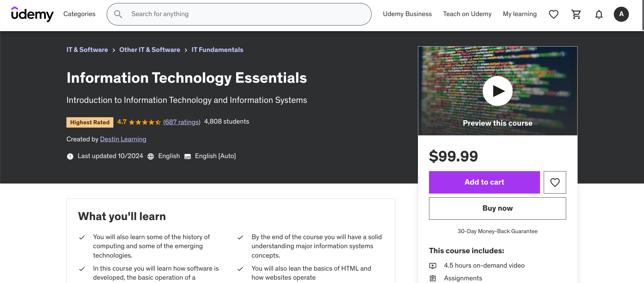Open the notifications bell
Image resolution: width=644 pixels, height=283 pixels.
pyautogui.click(x=599, y=14)
